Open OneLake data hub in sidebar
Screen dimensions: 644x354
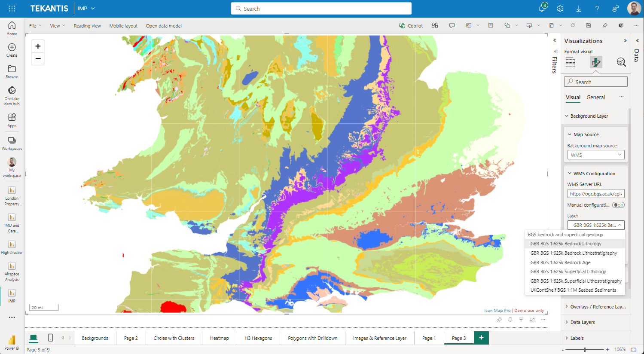click(12, 95)
